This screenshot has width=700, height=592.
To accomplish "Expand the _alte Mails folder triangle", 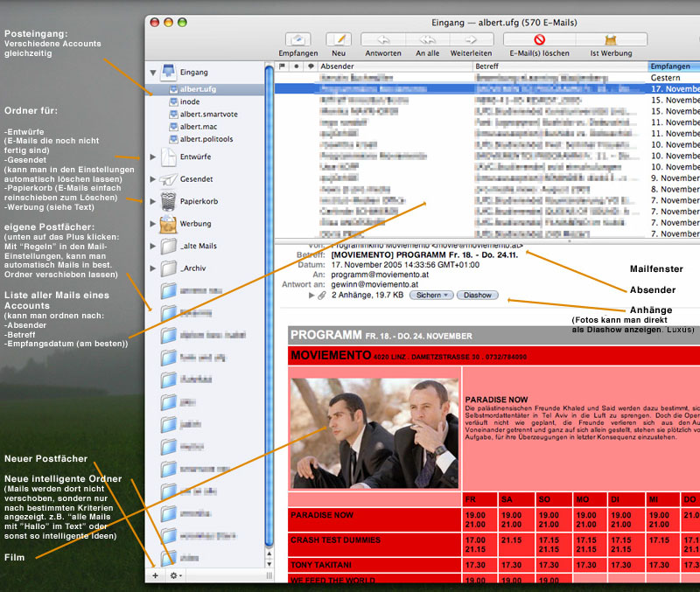I will click(152, 246).
